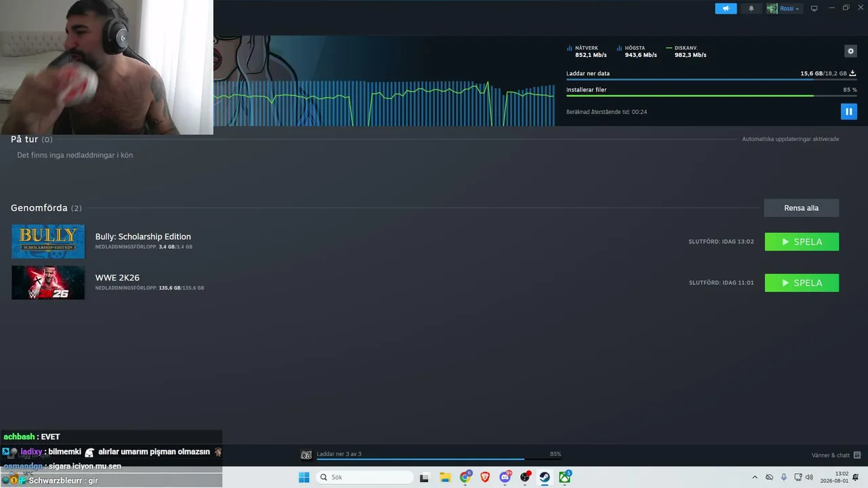This screenshot has height=488, width=868.
Task: Open the WWE 2K26 cover thumbnail
Action: click(48, 283)
